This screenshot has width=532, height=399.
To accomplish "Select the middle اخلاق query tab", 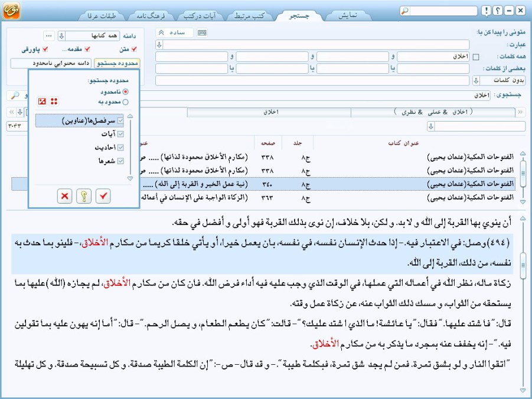I will pyautogui.click(x=270, y=112).
